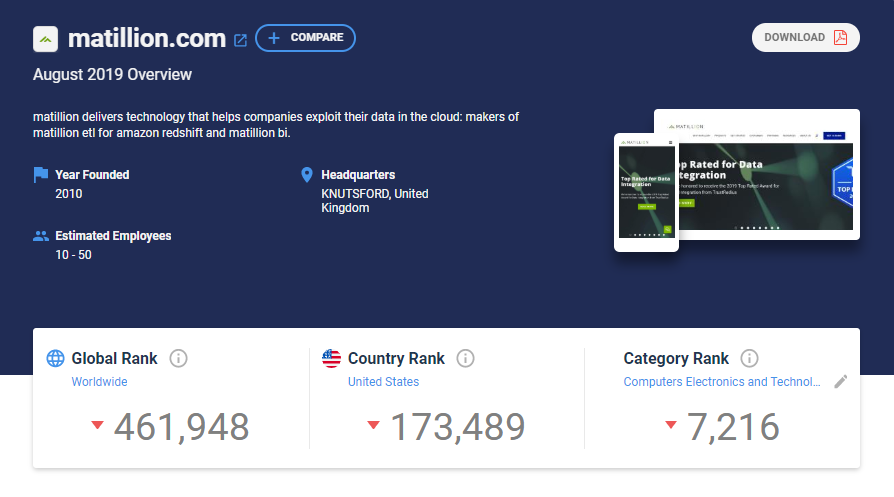
Task: Click the United States flag icon
Action: [331, 359]
